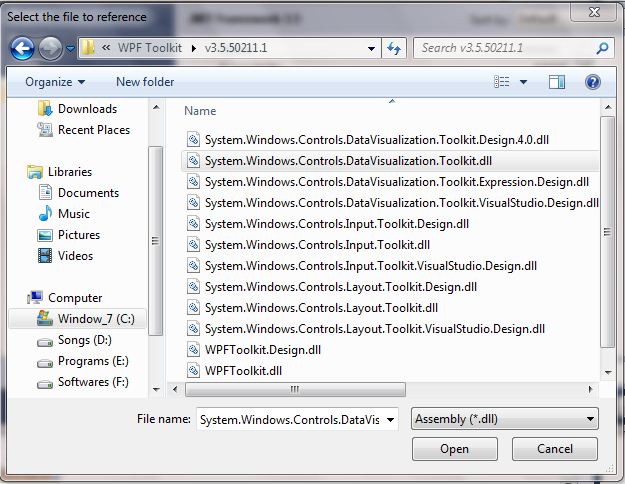Select System.Windows.Controls.Input.Toolkit.Design.dll file
This screenshot has height=484, width=625.
[328, 224]
